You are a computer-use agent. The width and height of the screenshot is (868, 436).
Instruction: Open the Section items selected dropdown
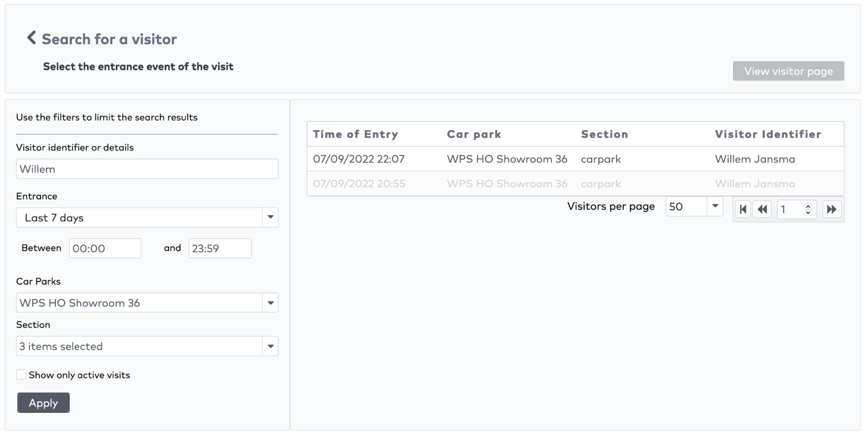pos(270,346)
